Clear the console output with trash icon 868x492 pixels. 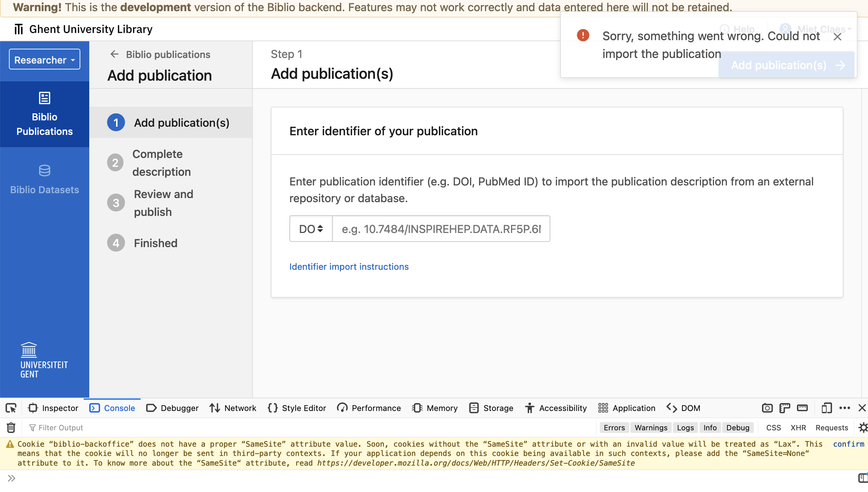point(10,427)
